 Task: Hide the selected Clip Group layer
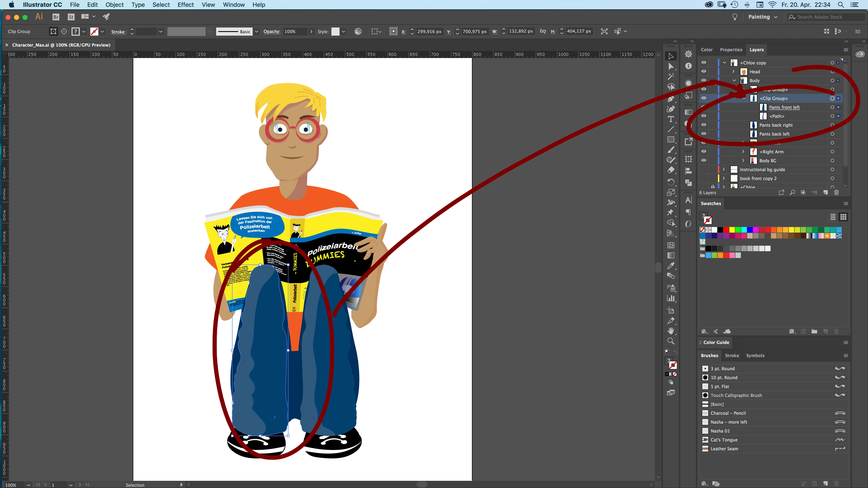704,98
